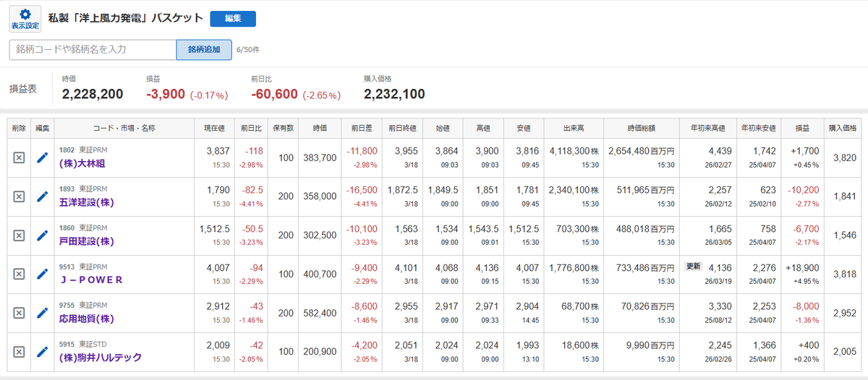Select total 時価 value 2,228,200
The width and height of the screenshot is (868, 380).
tap(93, 94)
